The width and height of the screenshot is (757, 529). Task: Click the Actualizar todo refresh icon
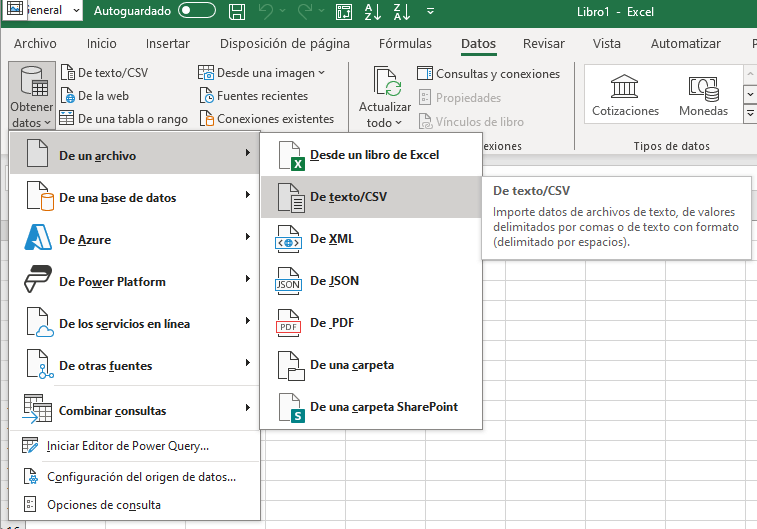click(x=385, y=82)
